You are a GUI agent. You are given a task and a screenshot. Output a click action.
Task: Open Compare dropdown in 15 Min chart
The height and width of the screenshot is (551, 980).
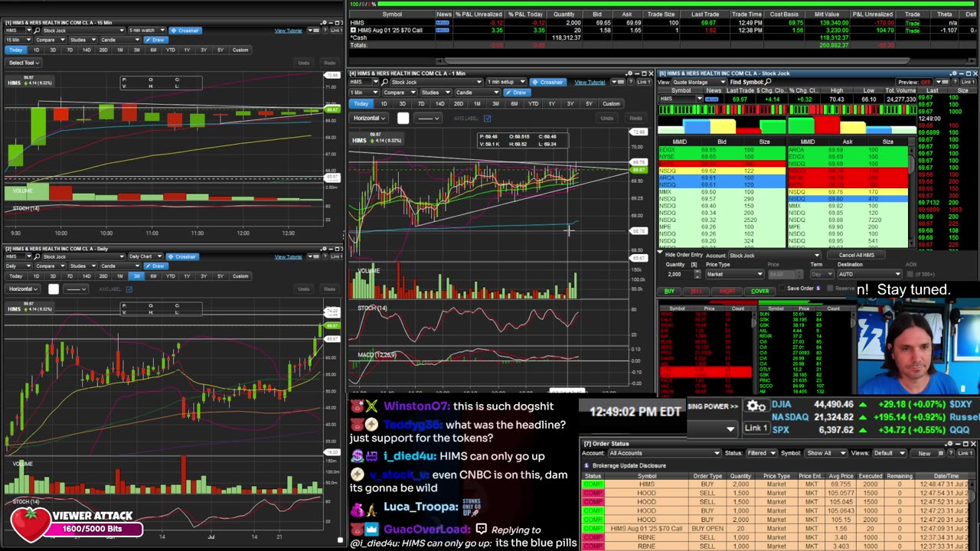51,40
